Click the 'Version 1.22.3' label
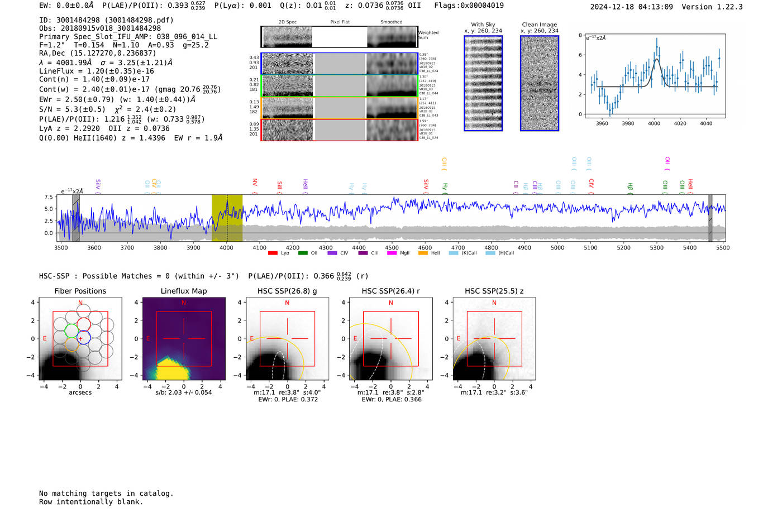Viewport: 782px width, 532px height. tap(712, 7)
